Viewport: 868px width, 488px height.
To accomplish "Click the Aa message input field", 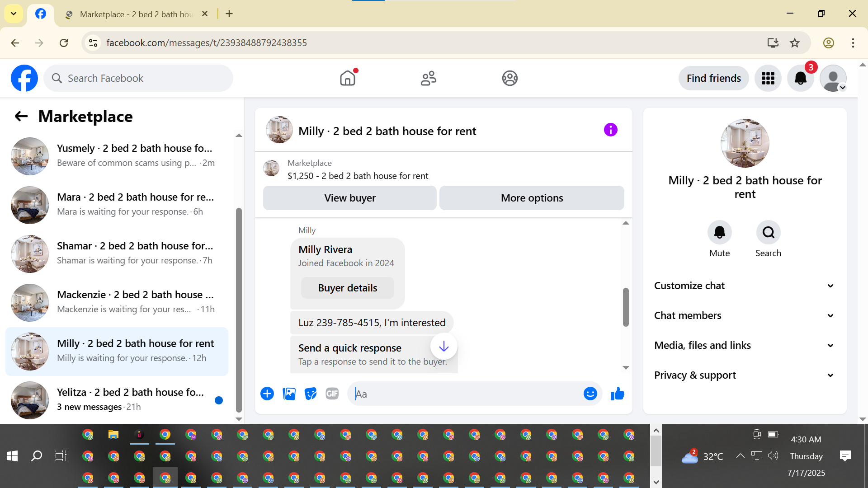I will (x=466, y=394).
